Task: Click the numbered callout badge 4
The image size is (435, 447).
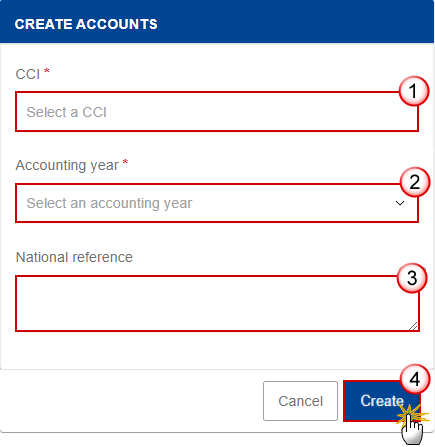Action: coord(415,379)
